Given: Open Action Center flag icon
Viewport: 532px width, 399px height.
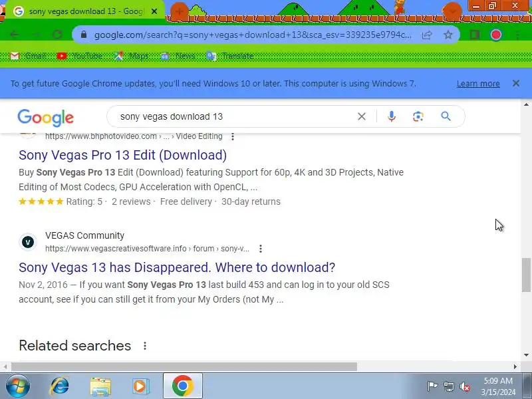Looking at the screenshot, I should (432, 386).
